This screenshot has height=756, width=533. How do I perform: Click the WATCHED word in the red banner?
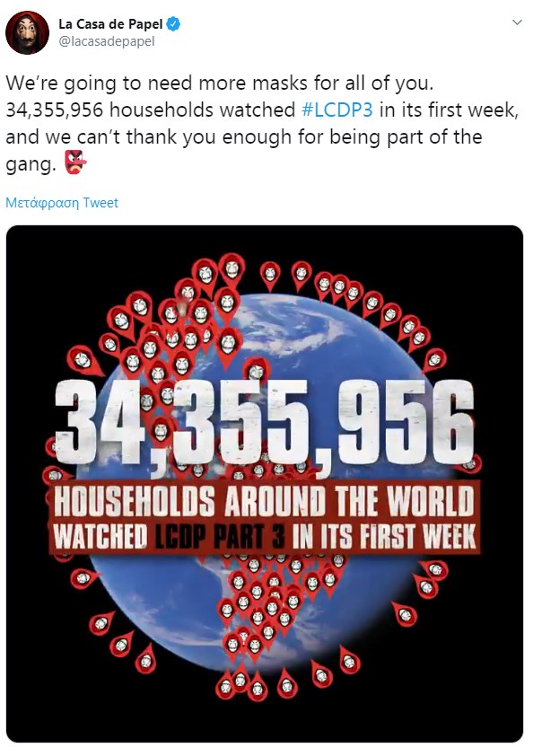coord(100,537)
